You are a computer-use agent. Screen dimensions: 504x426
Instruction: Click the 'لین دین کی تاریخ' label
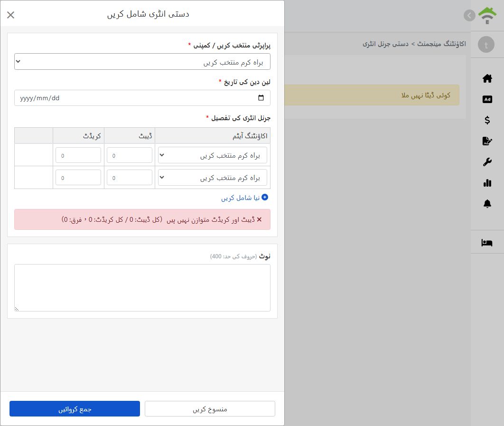(247, 82)
